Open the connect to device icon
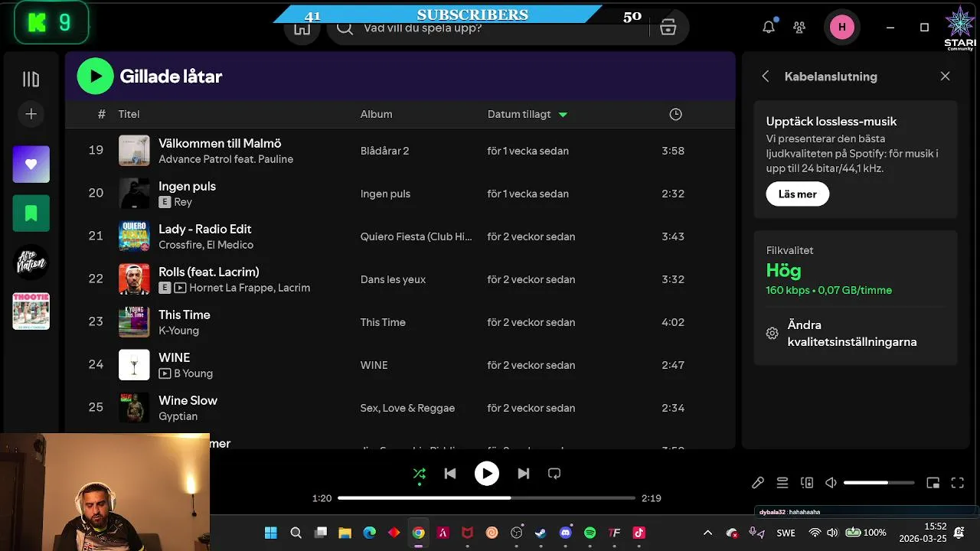Viewport: 980px width, 551px height. (807, 483)
